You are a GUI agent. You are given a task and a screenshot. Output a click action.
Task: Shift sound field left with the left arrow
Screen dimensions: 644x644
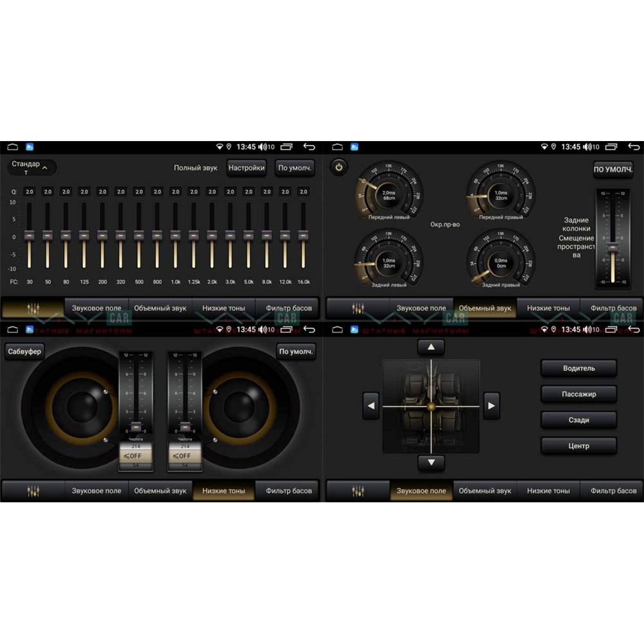pos(371,406)
